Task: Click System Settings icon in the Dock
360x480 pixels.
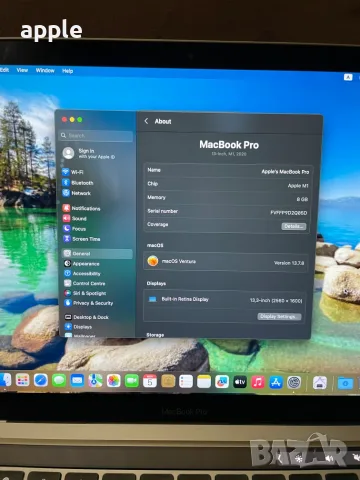Action: pyautogui.click(x=294, y=383)
